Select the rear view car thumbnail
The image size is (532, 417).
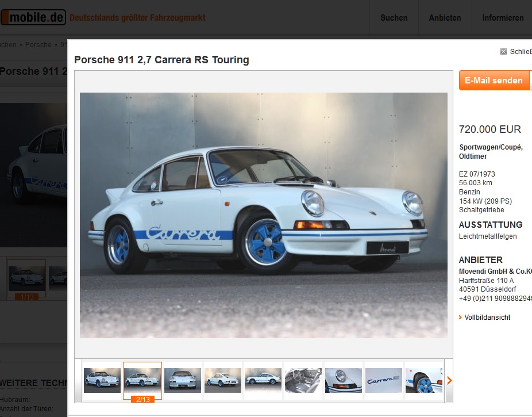[x=183, y=380]
